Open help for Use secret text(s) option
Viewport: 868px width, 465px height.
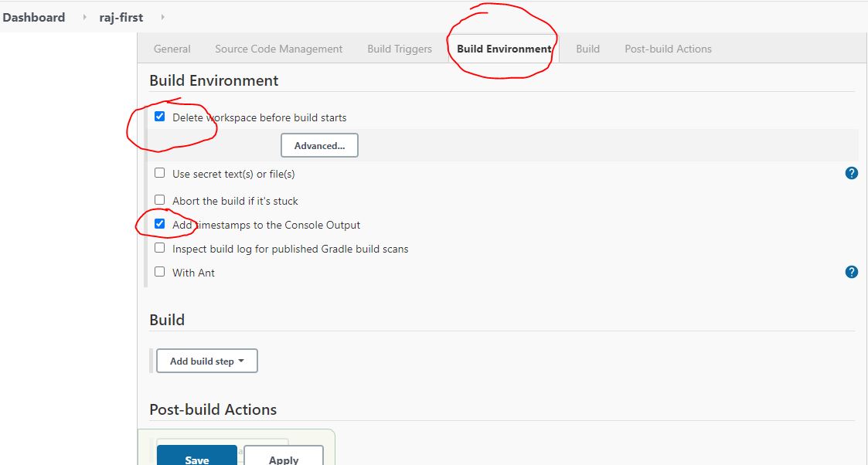click(851, 173)
